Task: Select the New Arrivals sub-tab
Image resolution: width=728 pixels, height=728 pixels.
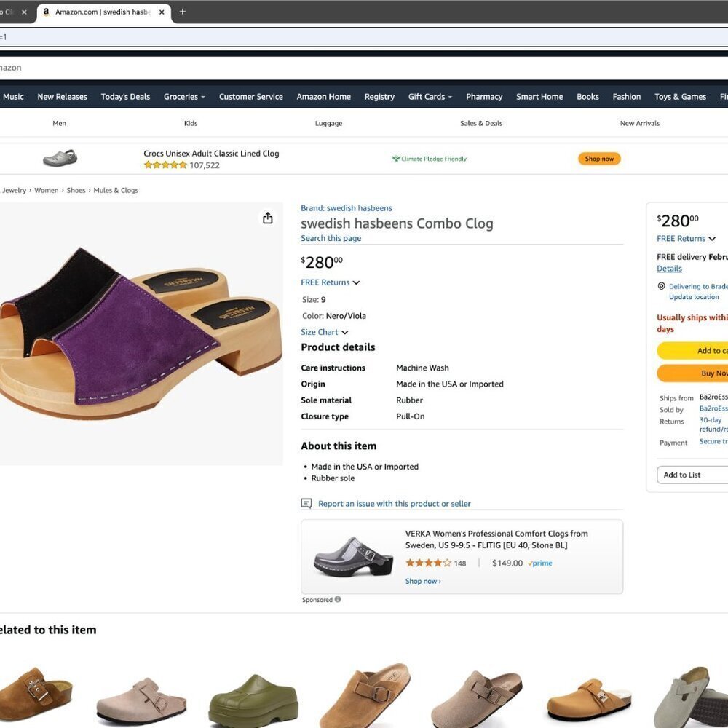Action: coord(639,123)
